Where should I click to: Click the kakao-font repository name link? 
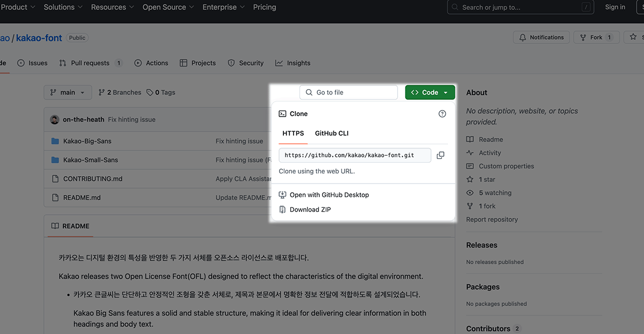(x=39, y=38)
